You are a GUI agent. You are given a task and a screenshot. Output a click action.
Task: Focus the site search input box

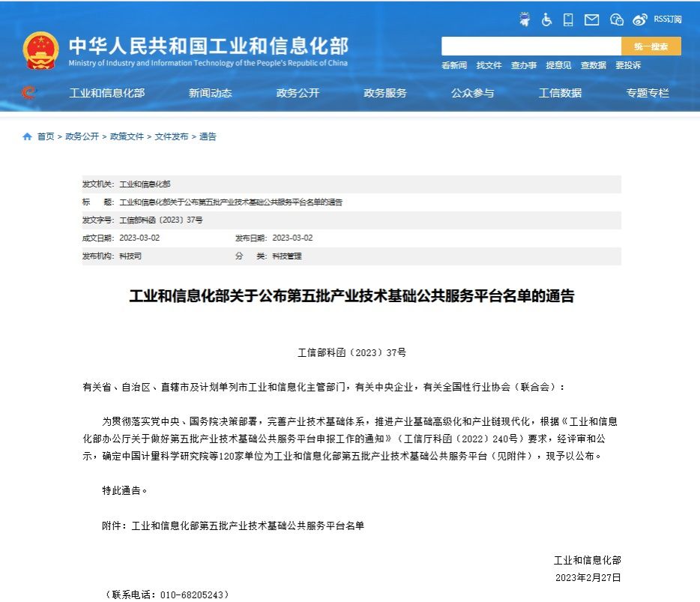(531, 46)
